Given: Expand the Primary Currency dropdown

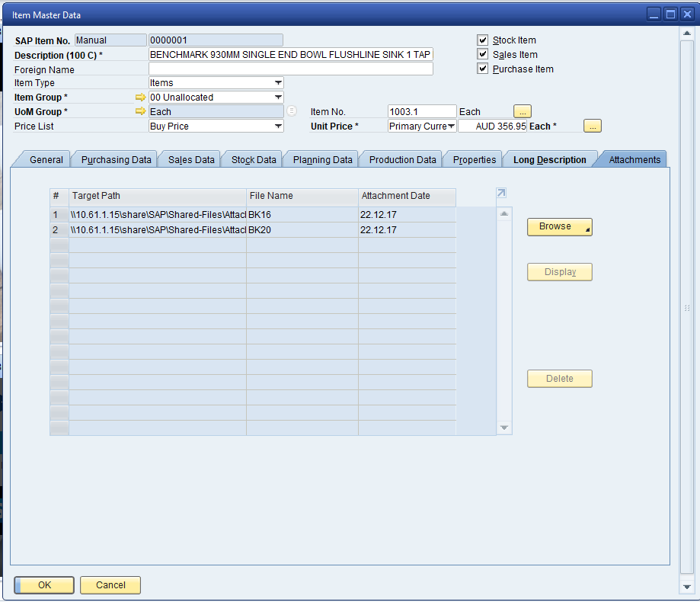Looking at the screenshot, I should 451,126.
